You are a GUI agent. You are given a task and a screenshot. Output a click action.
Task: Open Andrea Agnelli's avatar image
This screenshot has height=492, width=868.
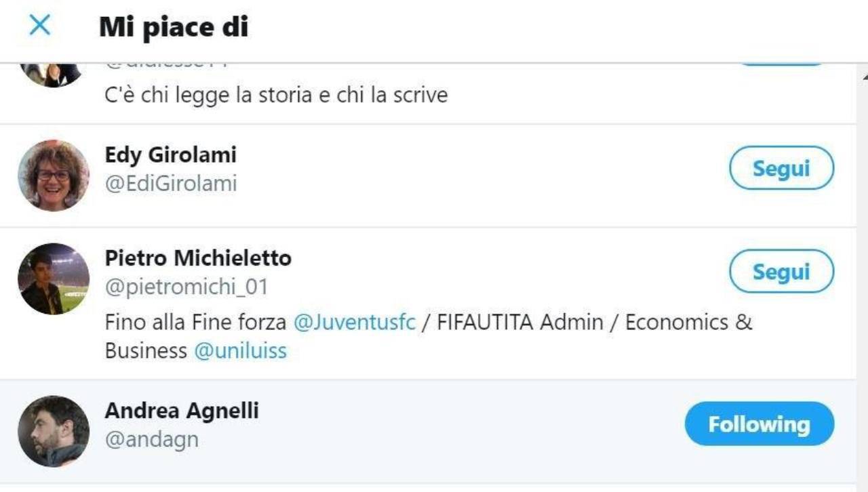(53, 431)
